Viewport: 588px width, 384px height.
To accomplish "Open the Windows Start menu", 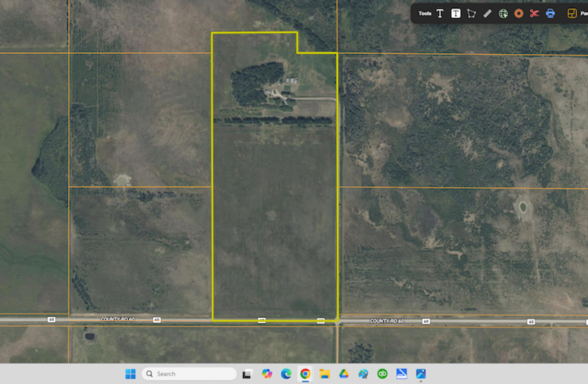I will 130,374.
